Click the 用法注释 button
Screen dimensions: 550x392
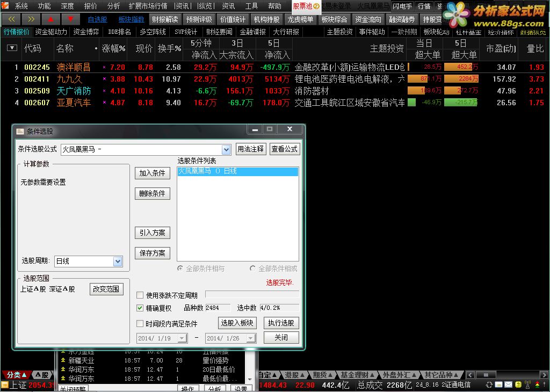pos(250,149)
